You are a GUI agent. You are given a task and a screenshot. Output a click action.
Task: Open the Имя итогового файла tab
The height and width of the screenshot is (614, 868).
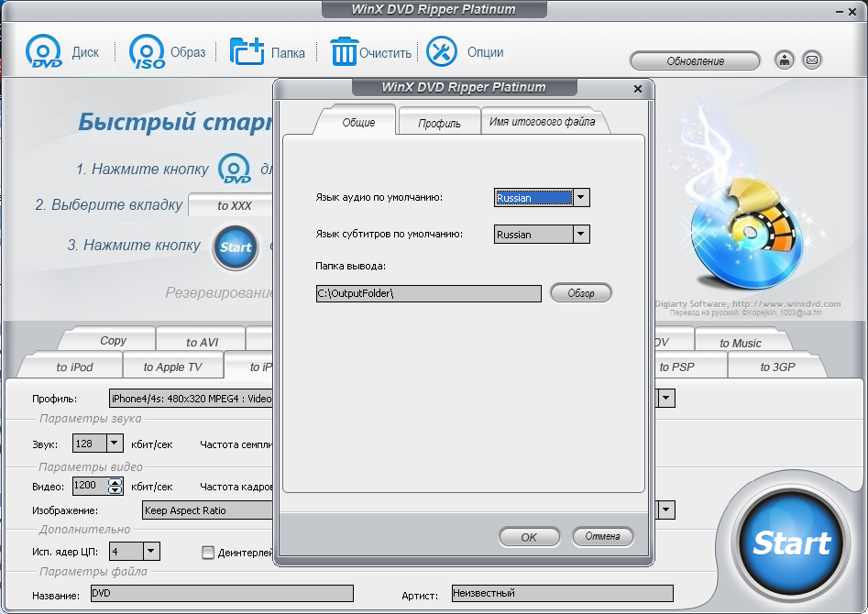pos(542,122)
